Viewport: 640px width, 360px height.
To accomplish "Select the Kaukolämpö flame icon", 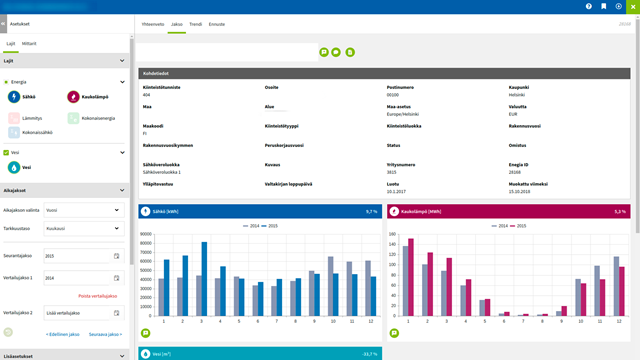I will tap(73, 97).
